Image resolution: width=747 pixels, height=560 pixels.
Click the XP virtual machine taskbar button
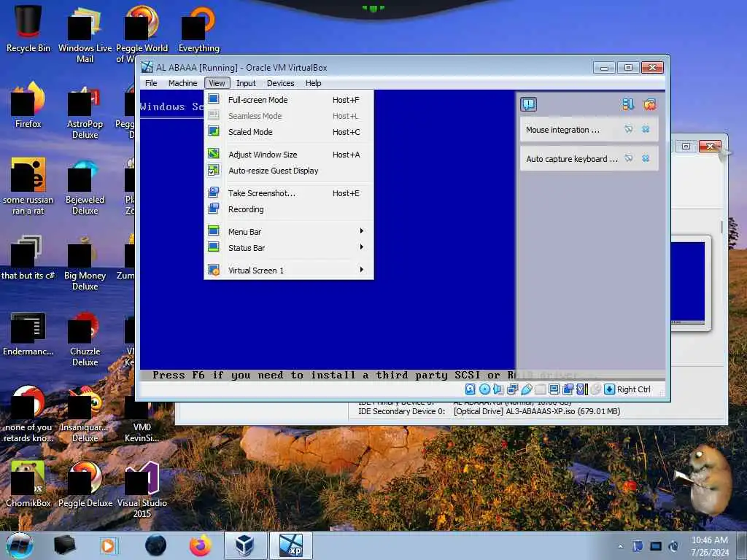(x=291, y=545)
